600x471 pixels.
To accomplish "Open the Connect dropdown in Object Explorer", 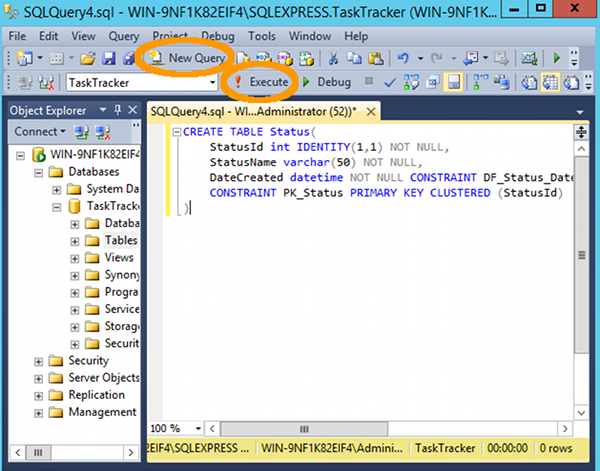I will (40, 132).
